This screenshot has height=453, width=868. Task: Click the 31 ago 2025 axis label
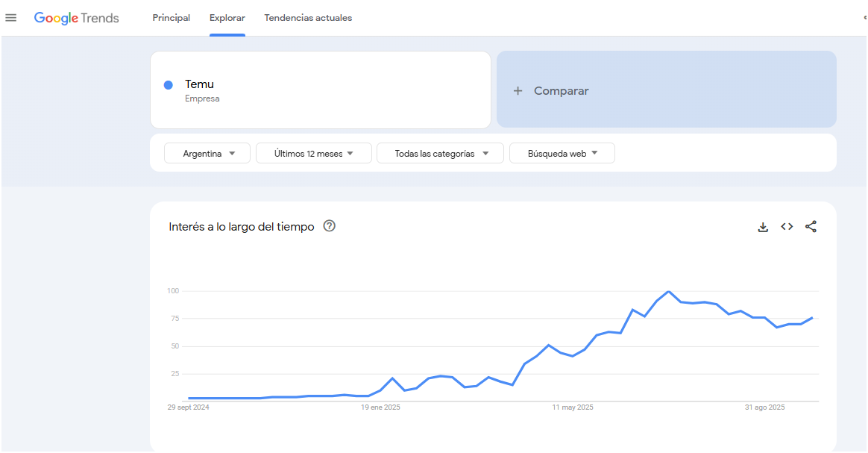click(764, 407)
